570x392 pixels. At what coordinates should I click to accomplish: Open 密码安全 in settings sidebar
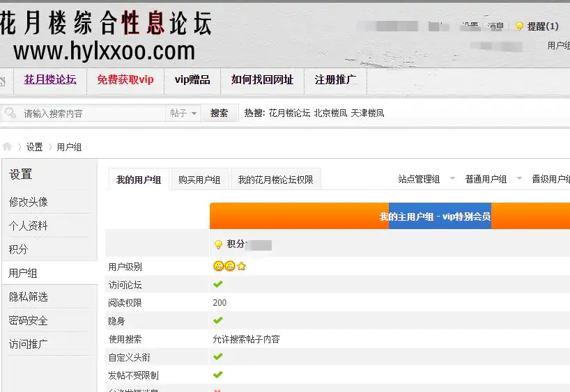[29, 320]
